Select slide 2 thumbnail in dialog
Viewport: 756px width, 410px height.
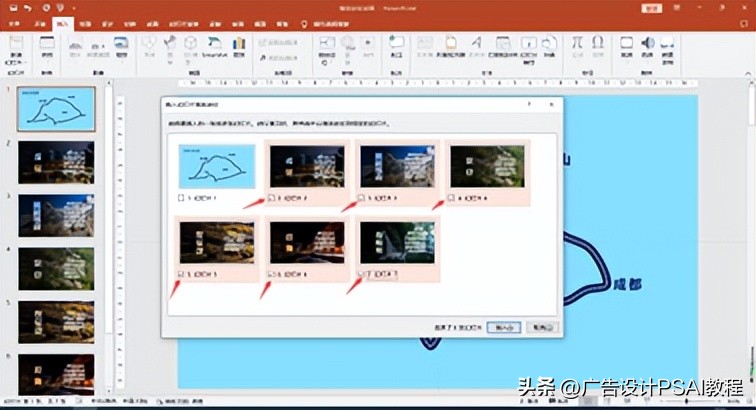pyautogui.click(x=307, y=166)
